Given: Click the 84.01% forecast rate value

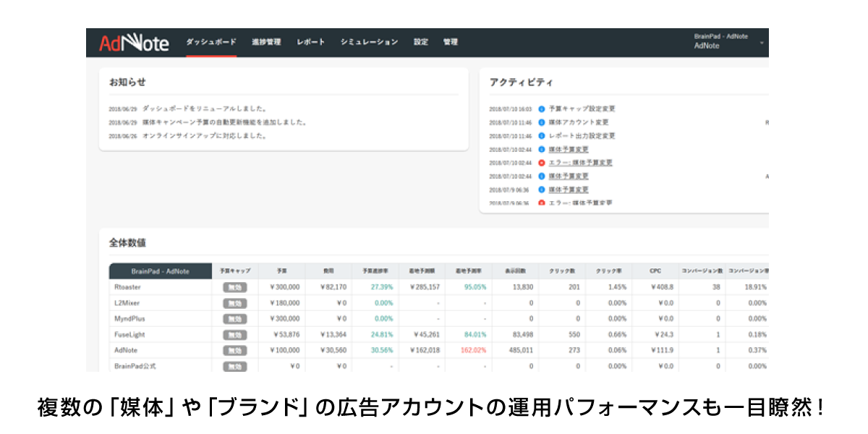Looking at the screenshot, I should click(x=475, y=334).
